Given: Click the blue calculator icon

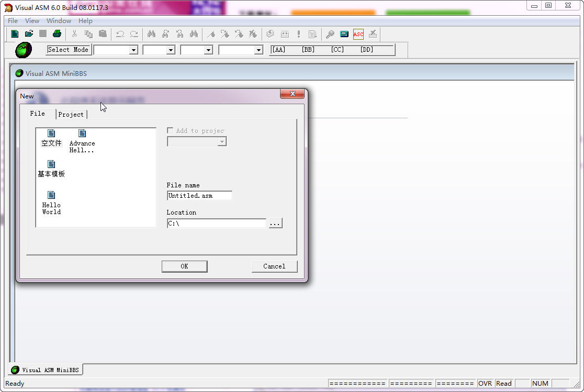Looking at the screenshot, I should tap(344, 34).
